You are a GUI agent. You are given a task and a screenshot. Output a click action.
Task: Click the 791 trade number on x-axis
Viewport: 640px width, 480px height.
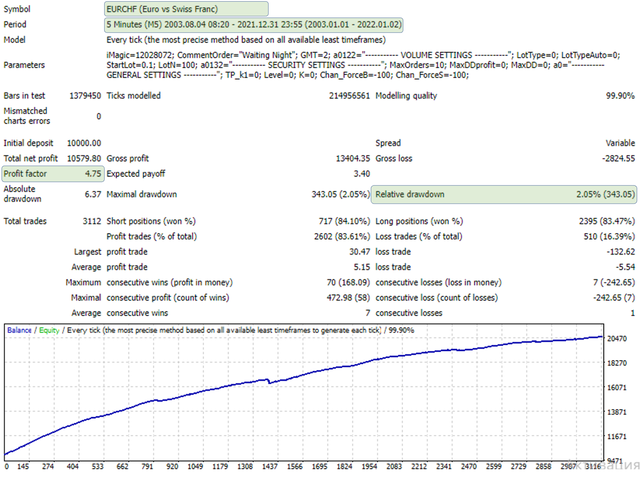[147, 467]
